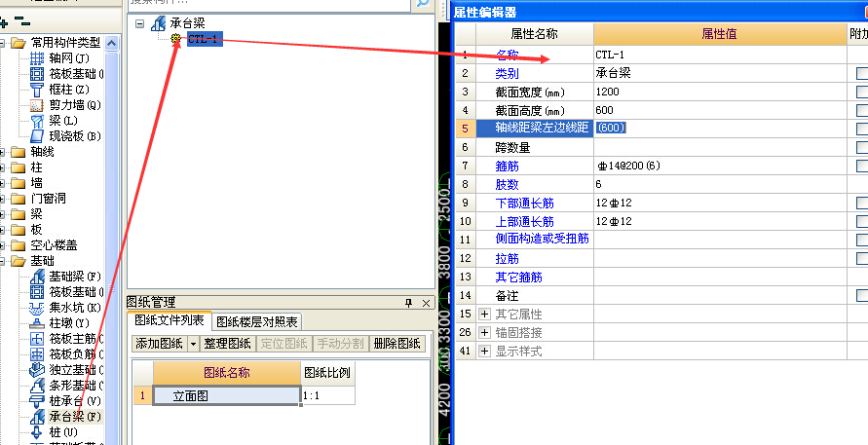Screen dimensions: 868x445
Task: Expand the 其它属性 property group
Action: coord(484,315)
